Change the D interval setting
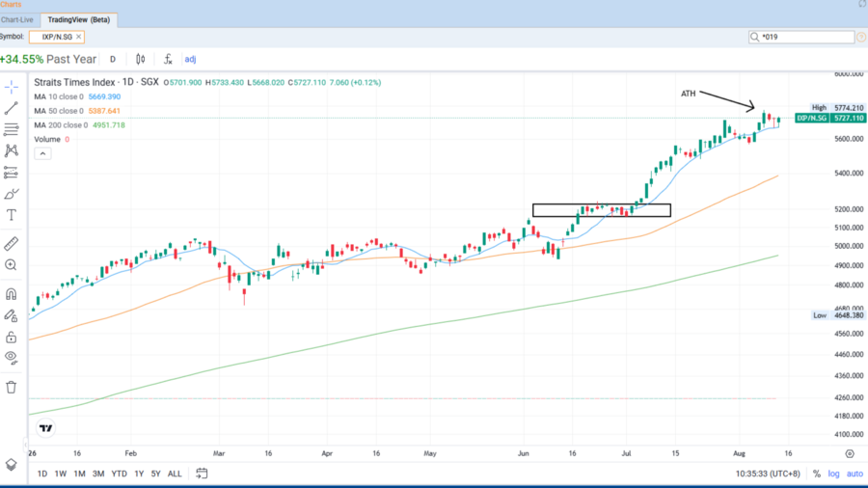This screenshot has width=868, height=488. pos(113,59)
